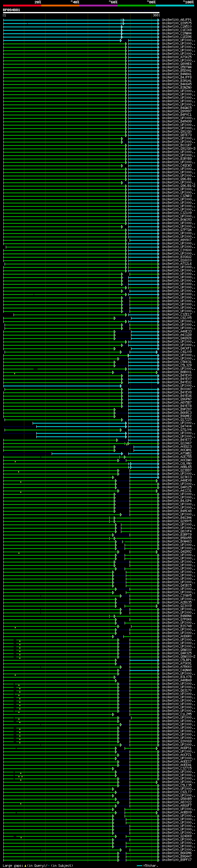Viewport: 197px width, 868px height.
Task: Select hit UniRef100_Q4Q992
Action: [x=177, y=552]
